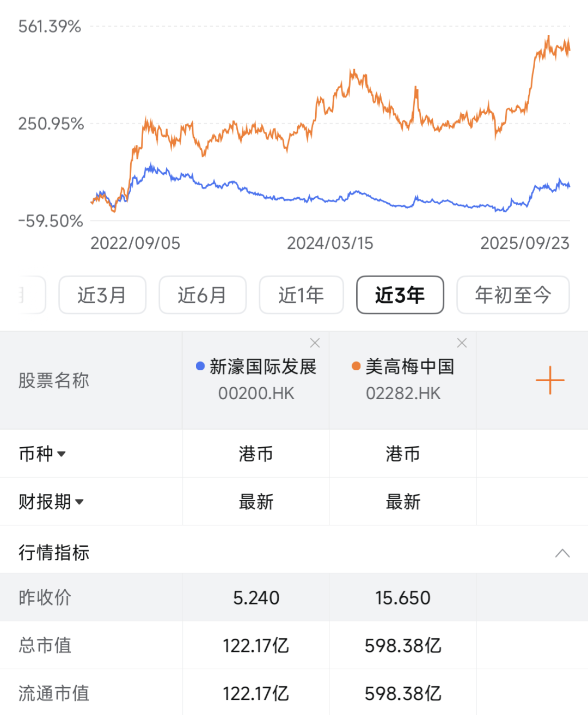
Task: Remove 美高梅中国 from the comparison
Action: coord(462,343)
